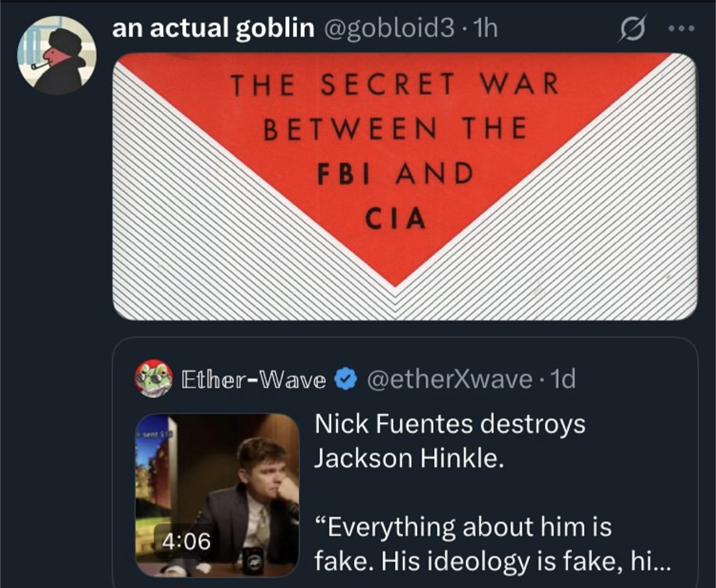
Task: Click the Ether-Wave display name
Action: tap(253, 379)
